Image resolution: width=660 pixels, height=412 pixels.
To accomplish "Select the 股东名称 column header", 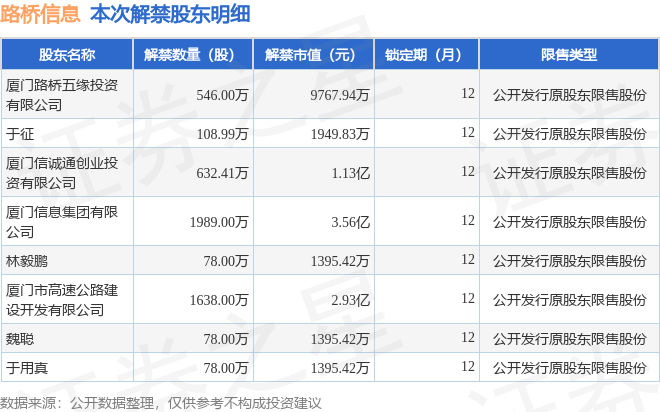I will click(67, 55).
